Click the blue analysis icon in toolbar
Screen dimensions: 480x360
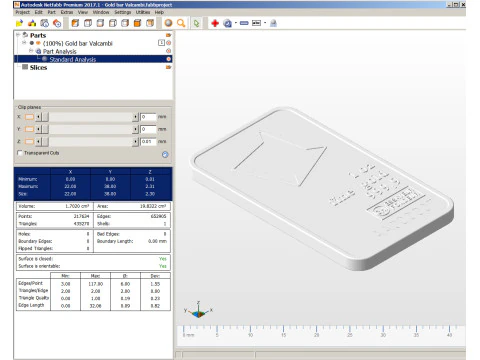[228, 23]
